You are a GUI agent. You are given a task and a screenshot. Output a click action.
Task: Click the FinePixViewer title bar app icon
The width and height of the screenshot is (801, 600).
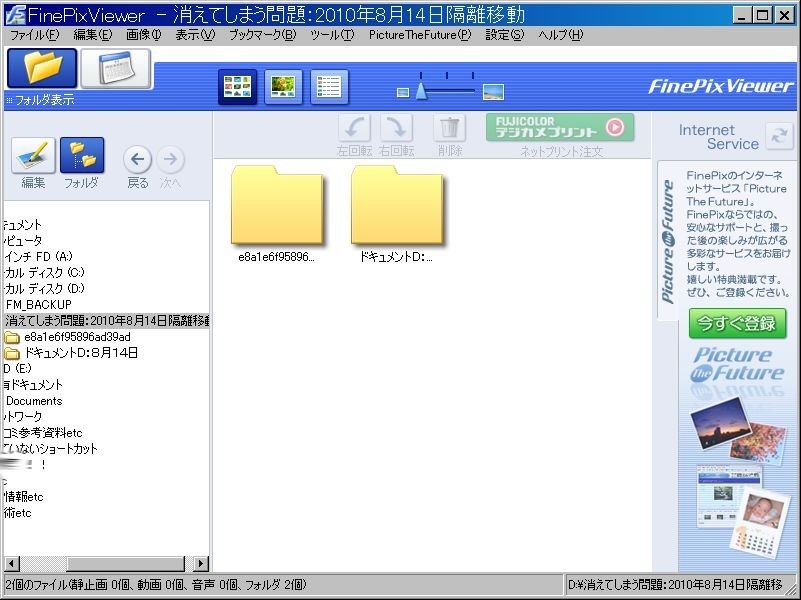tap(15, 15)
